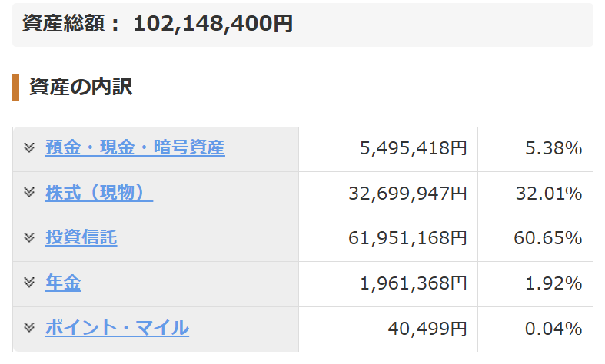Click the 5.38% percentage cell
This screenshot has height=364, width=605.
point(536,149)
